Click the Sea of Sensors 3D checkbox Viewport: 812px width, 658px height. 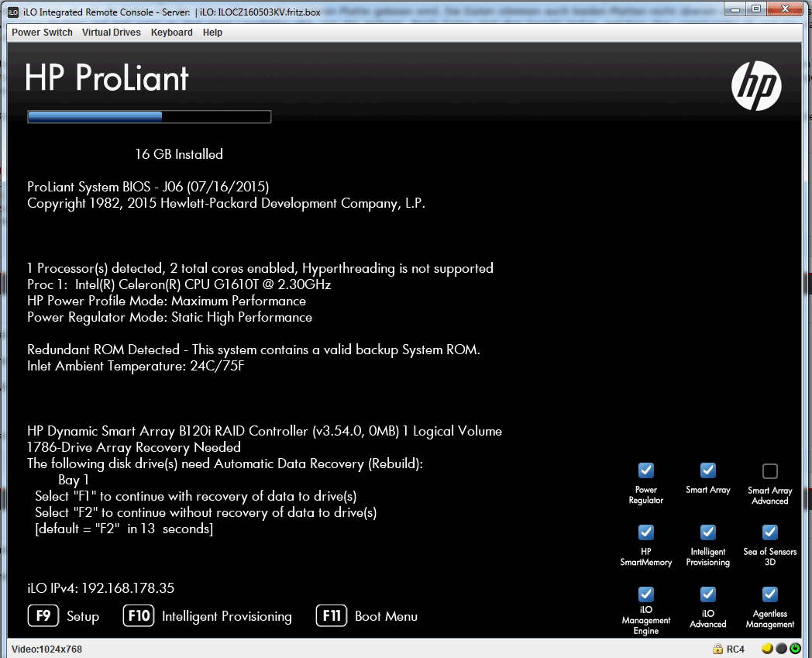pyautogui.click(x=770, y=532)
